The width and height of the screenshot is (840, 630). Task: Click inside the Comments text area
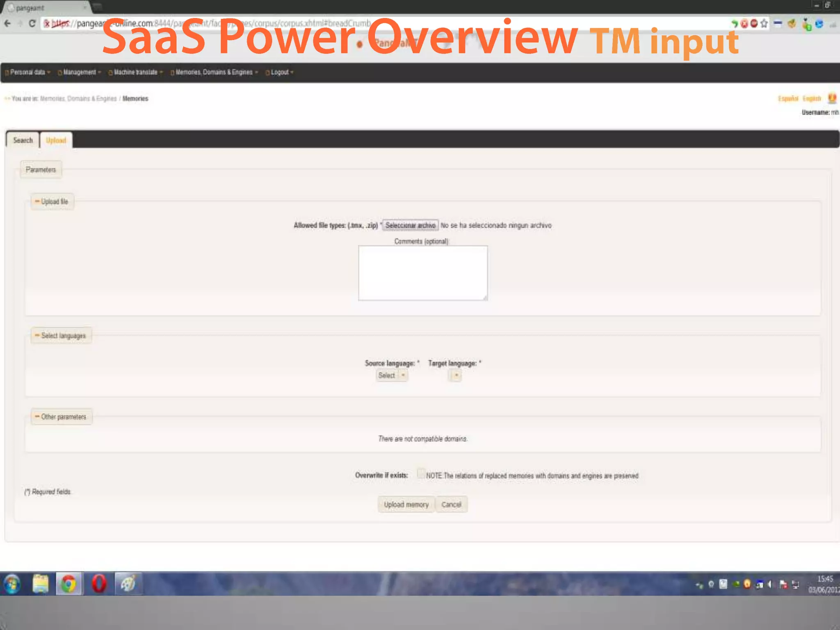(x=422, y=273)
